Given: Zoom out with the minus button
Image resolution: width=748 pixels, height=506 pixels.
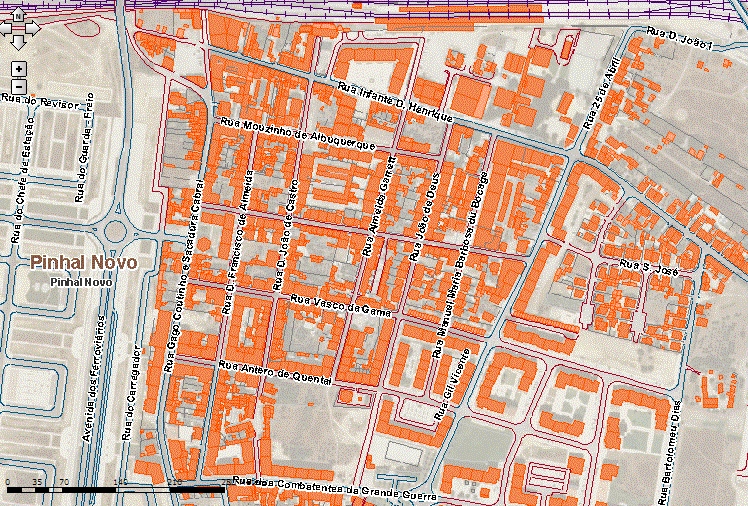Looking at the screenshot, I should (20, 85).
